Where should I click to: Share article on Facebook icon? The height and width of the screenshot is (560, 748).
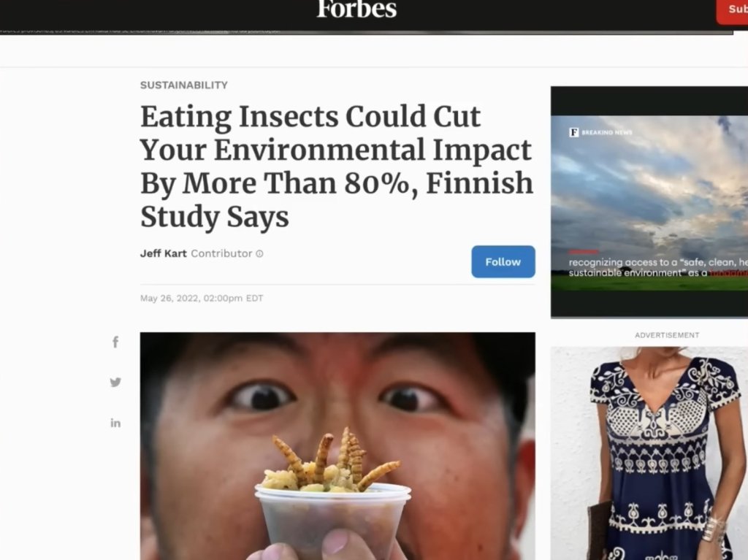pyautogui.click(x=115, y=342)
